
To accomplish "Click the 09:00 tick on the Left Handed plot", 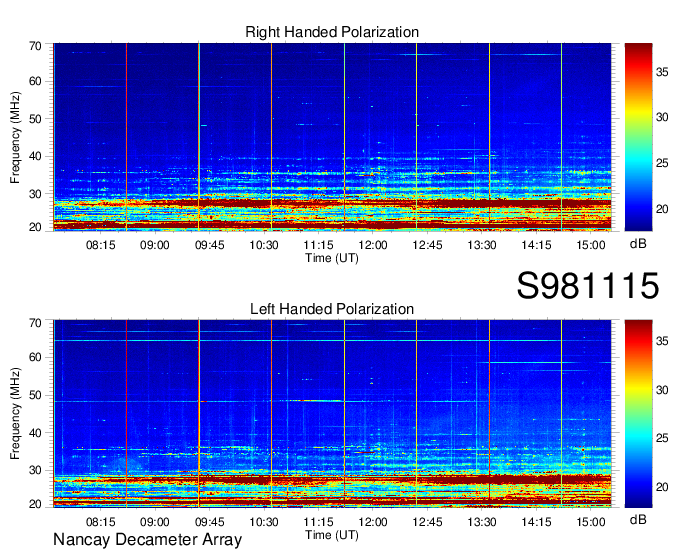I will (155, 522).
